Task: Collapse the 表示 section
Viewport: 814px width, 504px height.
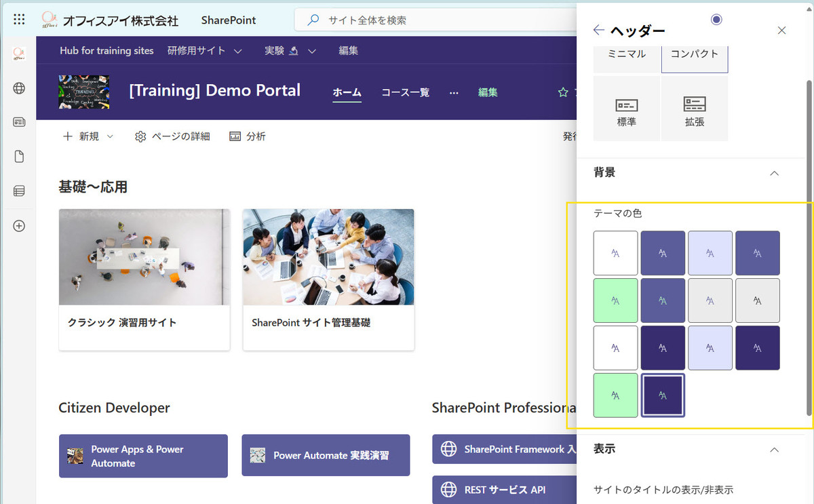Action: [x=774, y=449]
